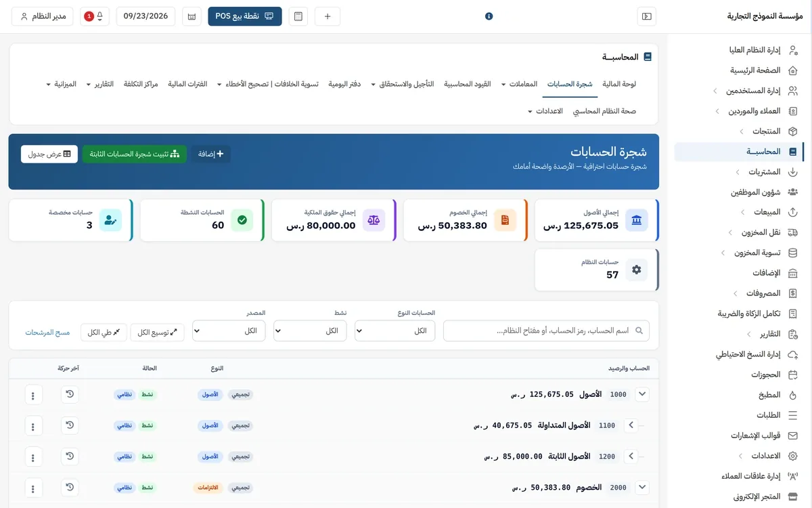Open تسوية الخلافات | تصحيح الأخطاء dropdown tab
Viewport: 812px width, 508px height.
click(x=267, y=84)
